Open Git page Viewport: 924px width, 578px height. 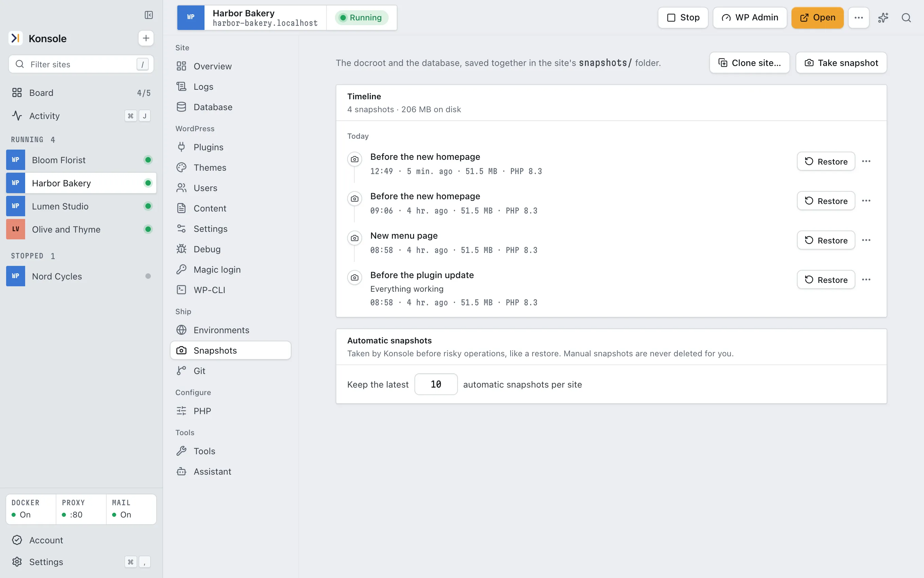click(230, 371)
